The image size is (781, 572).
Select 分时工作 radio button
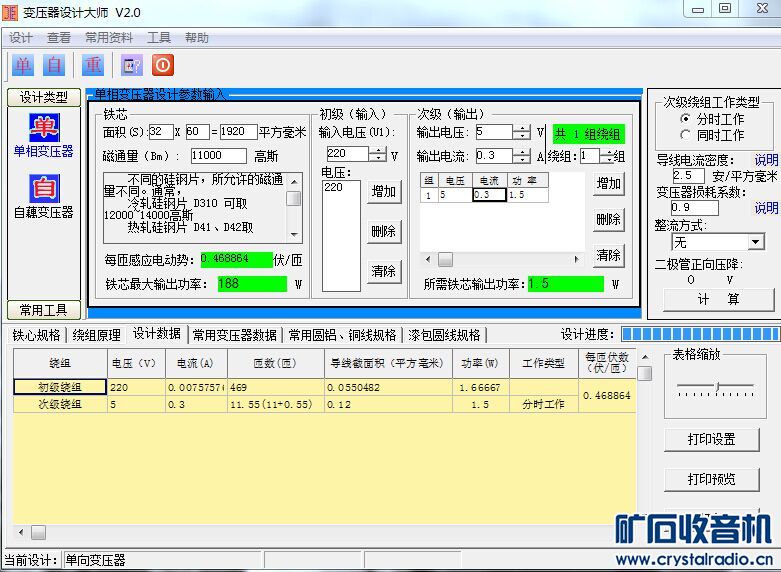tap(686, 119)
